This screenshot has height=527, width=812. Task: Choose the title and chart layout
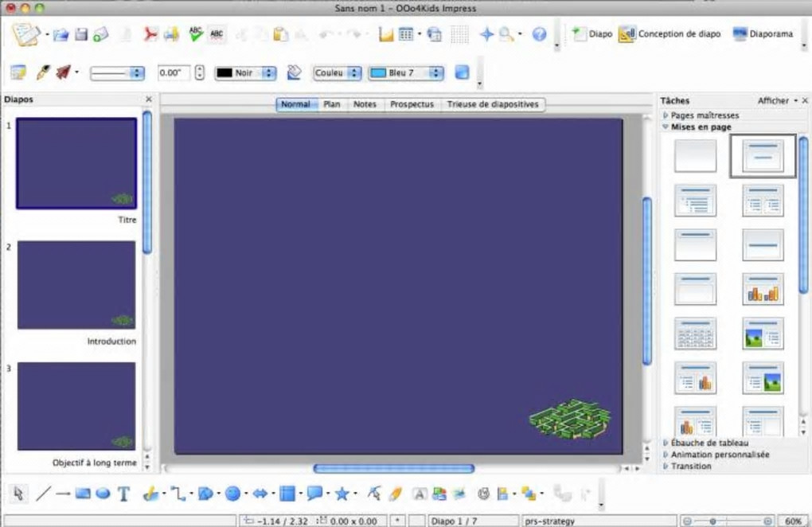pyautogui.click(x=763, y=289)
